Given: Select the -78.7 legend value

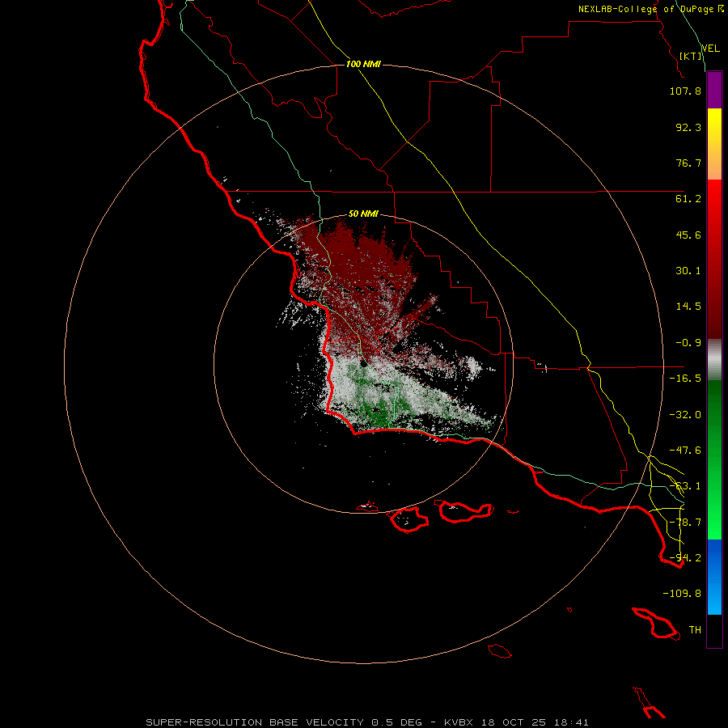Looking at the screenshot, I should [x=685, y=523].
